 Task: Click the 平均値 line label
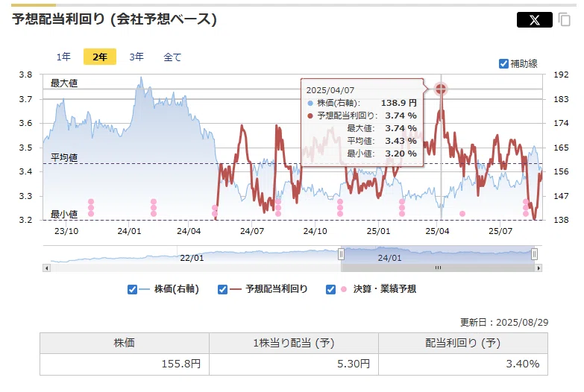coord(64,158)
